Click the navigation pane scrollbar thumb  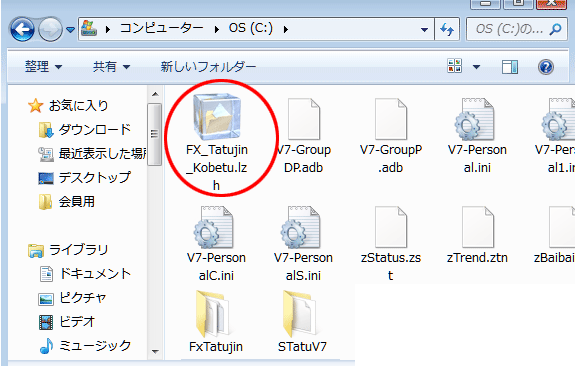click(x=154, y=135)
